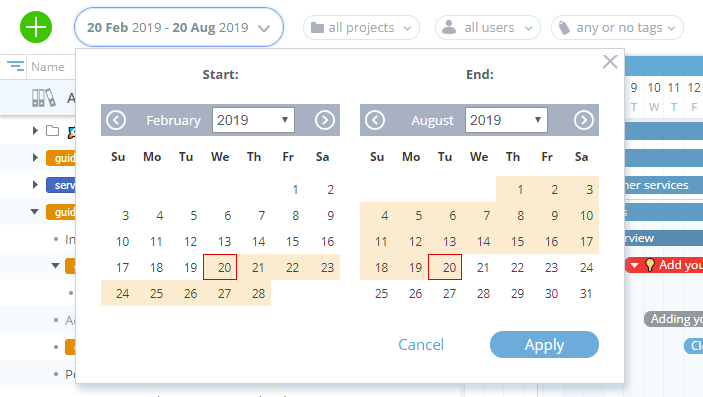Viewport: 703px width, 397px height.
Task: Go to next month in End calendar
Action: (x=584, y=120)
